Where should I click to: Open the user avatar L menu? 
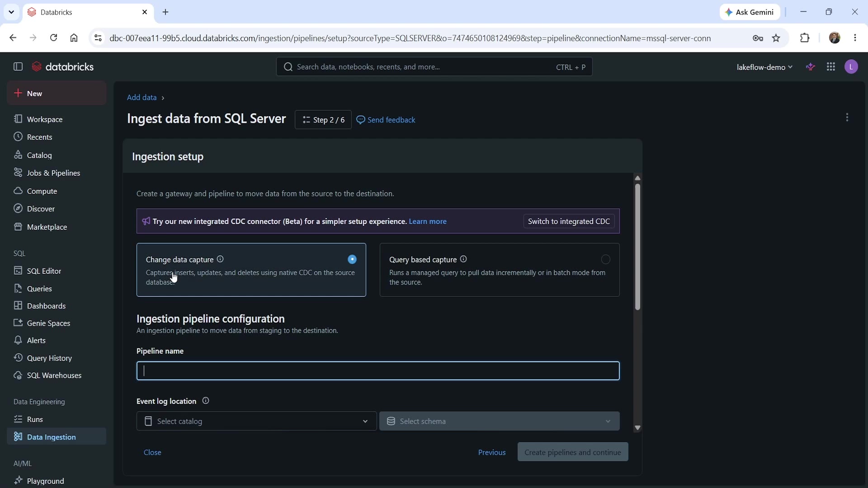(851, 67)
